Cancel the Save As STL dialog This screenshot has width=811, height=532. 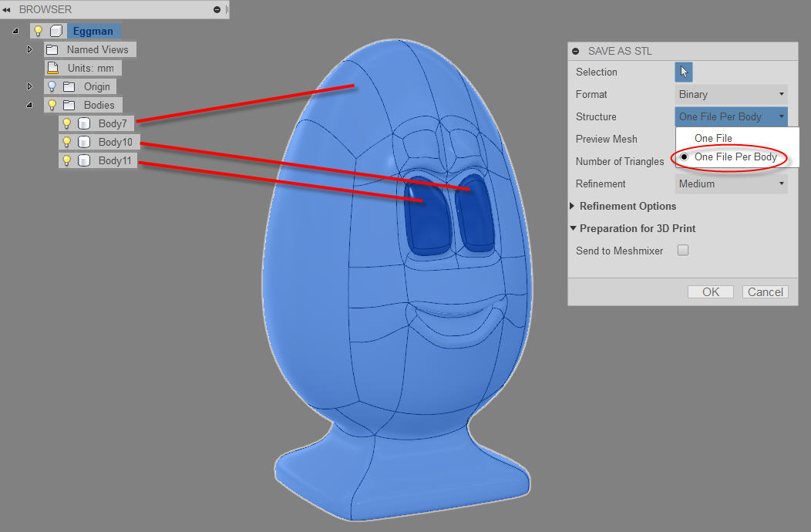pyautogui.click(x=765, y=291)
